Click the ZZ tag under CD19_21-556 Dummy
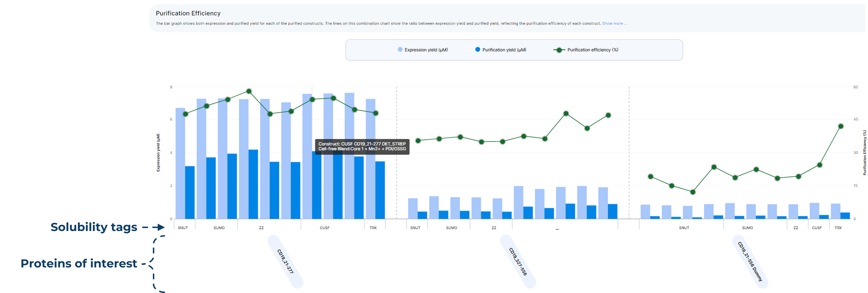 click(x=796, y=228)
